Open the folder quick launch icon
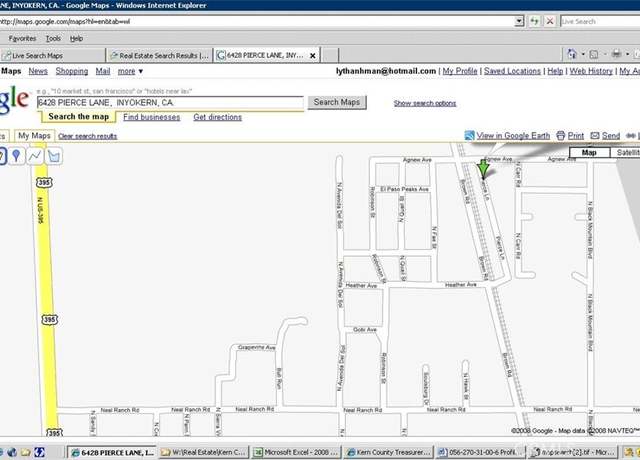Screen dimensions: 640x460 coord(26,452)
